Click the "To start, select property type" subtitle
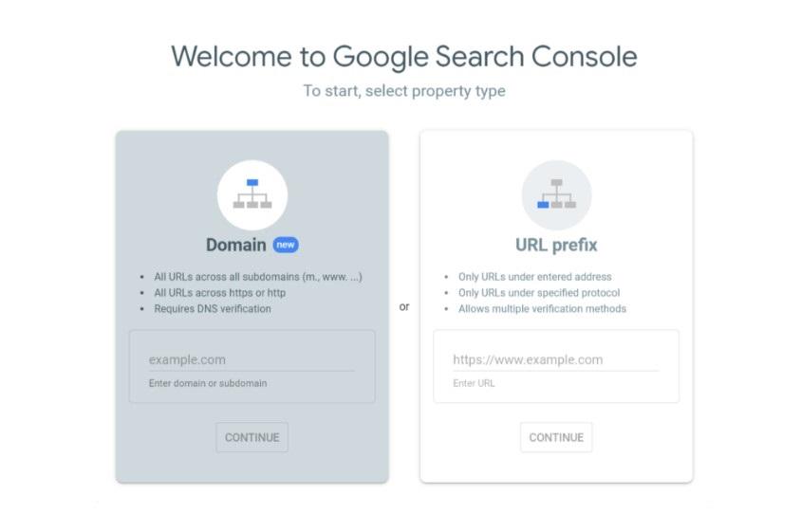The height and width of the screenshot is (532, 801). point(404,91)
